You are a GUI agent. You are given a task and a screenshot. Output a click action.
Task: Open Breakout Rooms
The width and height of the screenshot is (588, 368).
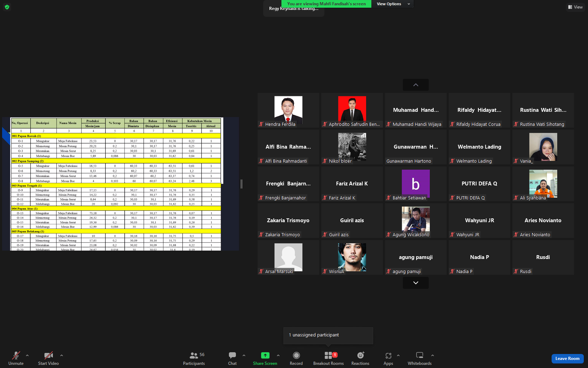tap(328, 358)
